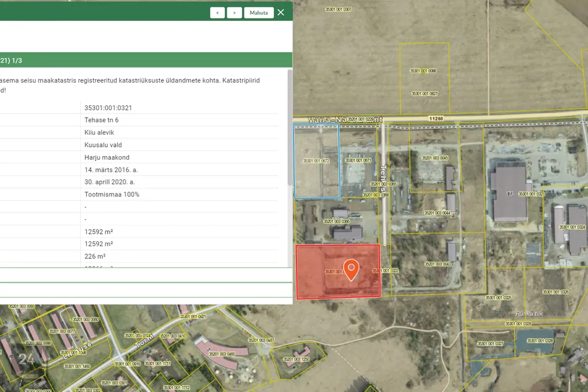The image size is (588, 392).
Task: Go to previous result with the < button
Action: [217, 12]
